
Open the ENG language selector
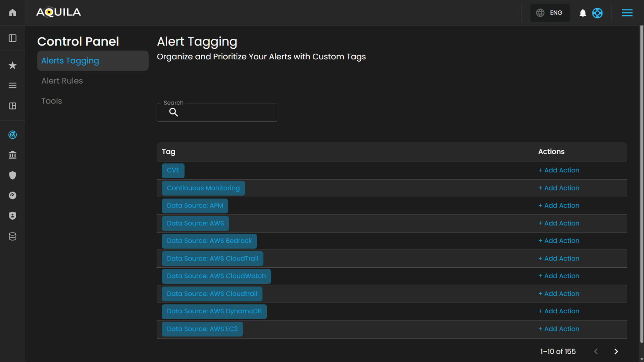[x=549, y=13]
